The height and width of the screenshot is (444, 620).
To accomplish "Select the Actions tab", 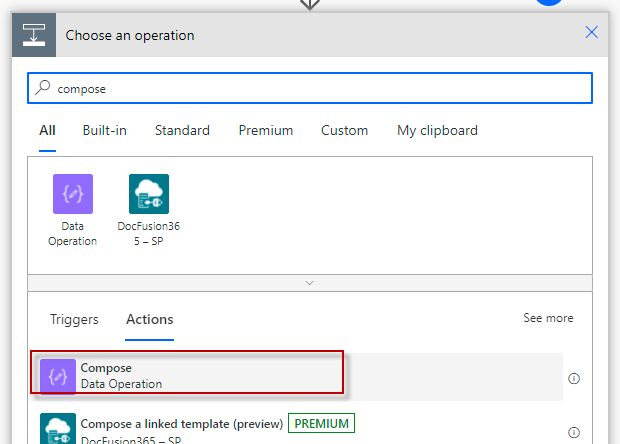I will click(149, 319).
